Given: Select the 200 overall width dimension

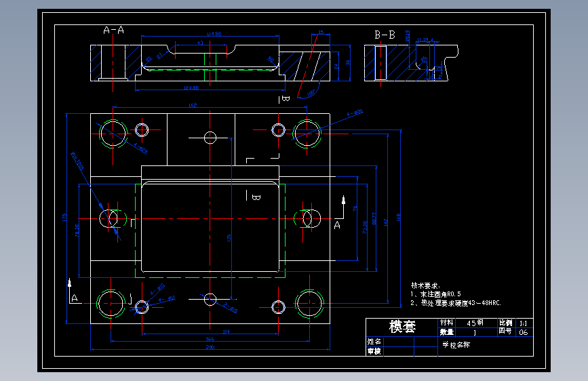Looking at the screenshot, I should (210, 347).
